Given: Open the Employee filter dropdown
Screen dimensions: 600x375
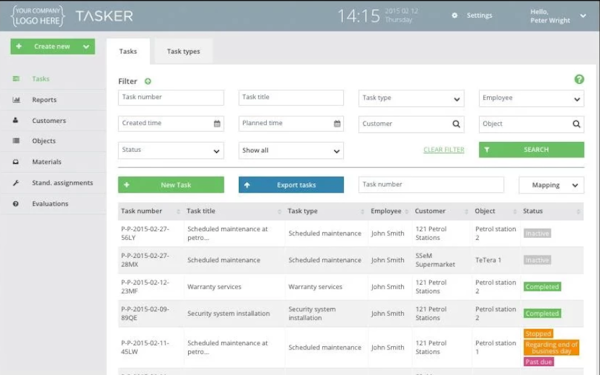Looking at the screenshot, I should (x=532, y=98).
